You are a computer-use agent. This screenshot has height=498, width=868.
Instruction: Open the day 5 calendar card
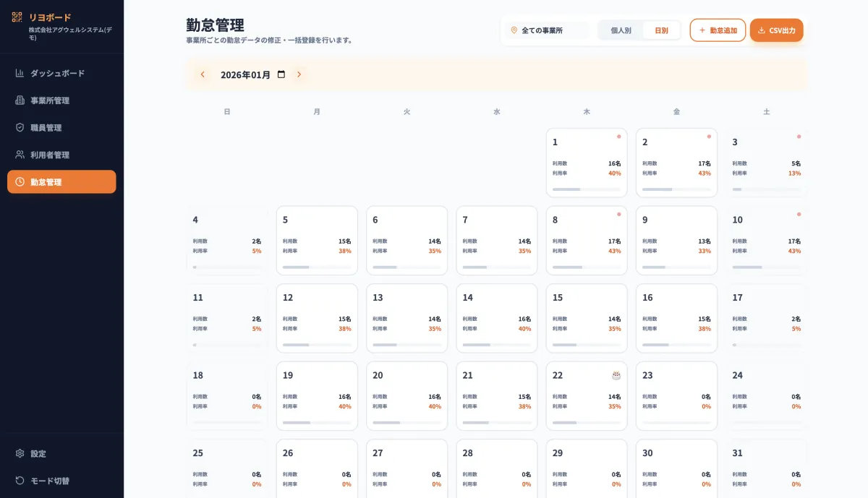click(317, 241)
